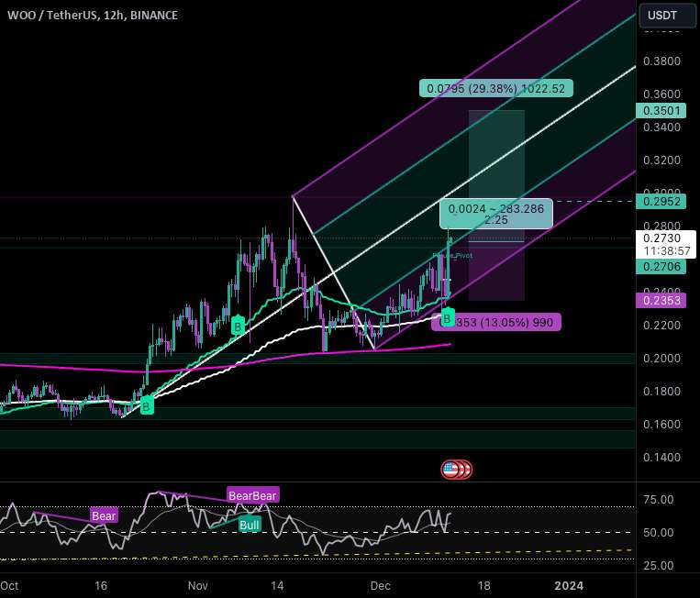Click the Dec date on time axis
This screenshot has width=700, height=598.
pos(380,585)
